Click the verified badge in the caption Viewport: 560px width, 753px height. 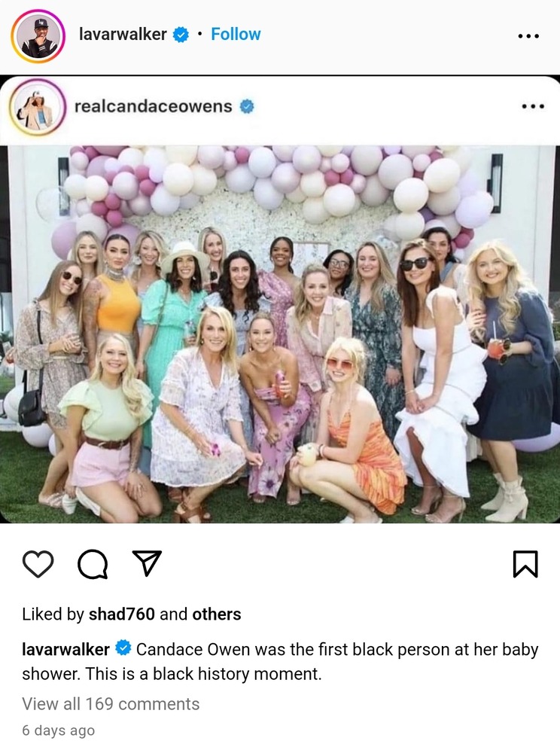[123, 648]
